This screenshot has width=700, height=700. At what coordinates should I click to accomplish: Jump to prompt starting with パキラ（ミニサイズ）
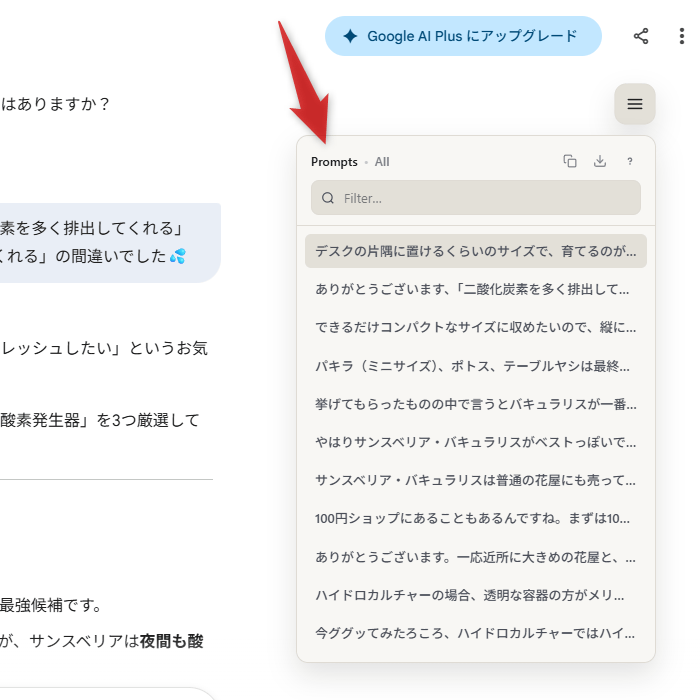coord(476,366)
